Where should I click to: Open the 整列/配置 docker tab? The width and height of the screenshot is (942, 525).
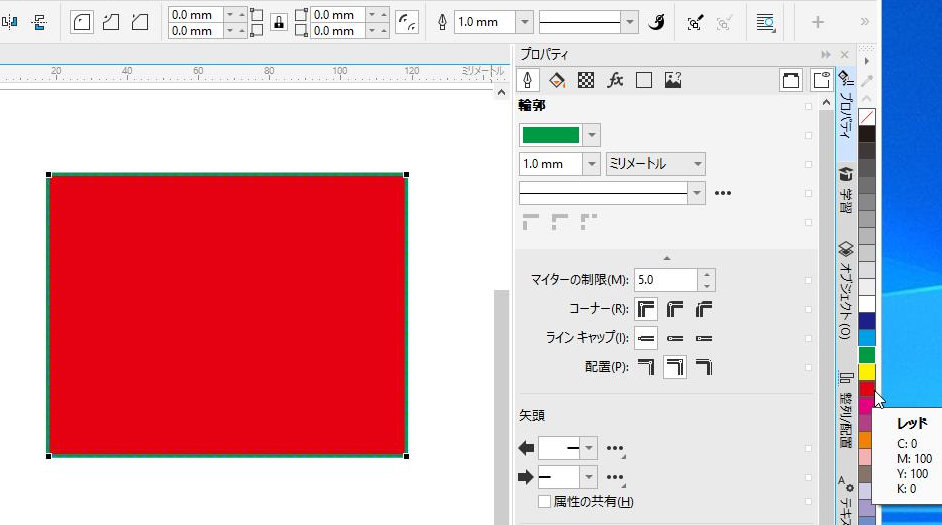pos(846,411)
